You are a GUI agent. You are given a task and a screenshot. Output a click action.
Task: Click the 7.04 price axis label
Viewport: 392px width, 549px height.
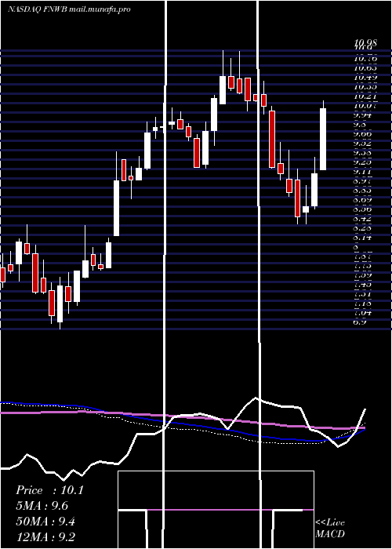(362, 313)
